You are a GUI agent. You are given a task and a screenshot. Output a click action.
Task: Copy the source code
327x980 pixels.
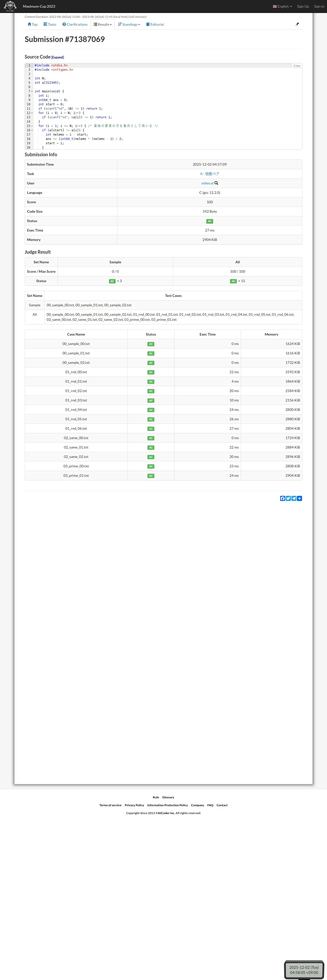coord(297,66)
